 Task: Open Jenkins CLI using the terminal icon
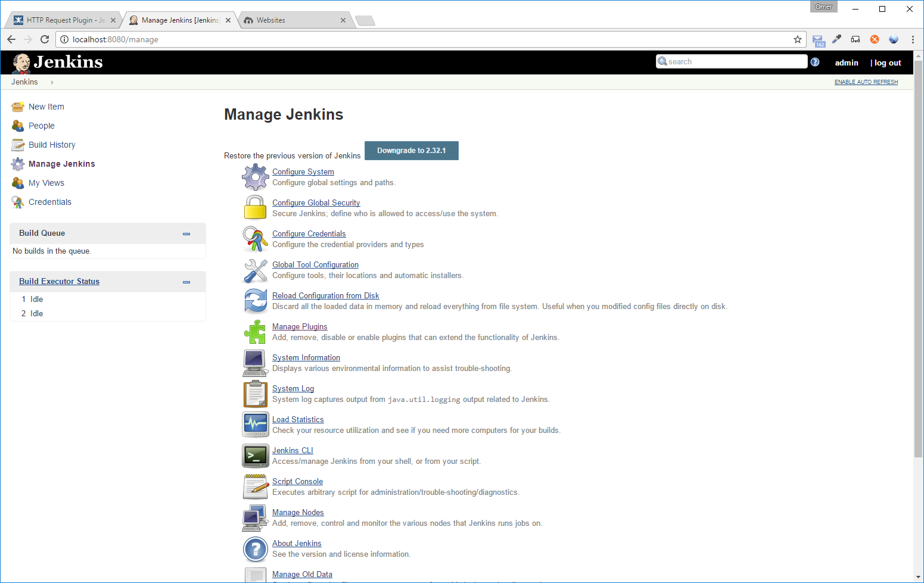coord(256,456)
